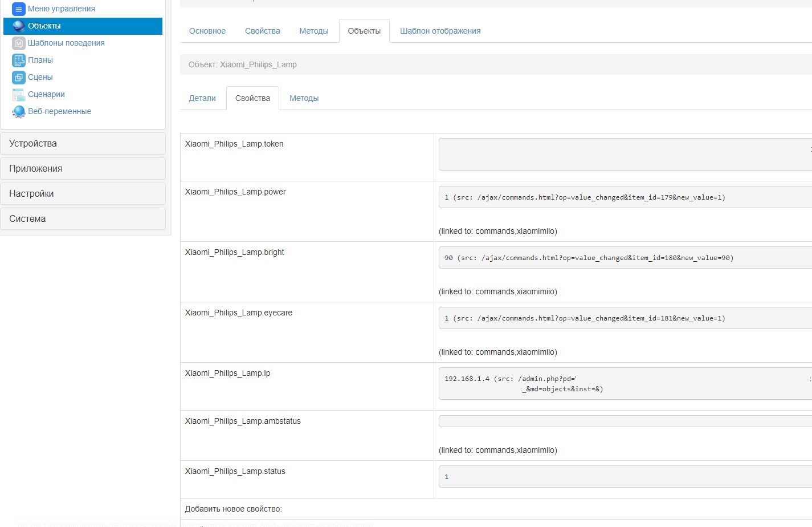The image size is (812, 527).
Task: Switch to the Основное tab
Action: coord(207,31)
